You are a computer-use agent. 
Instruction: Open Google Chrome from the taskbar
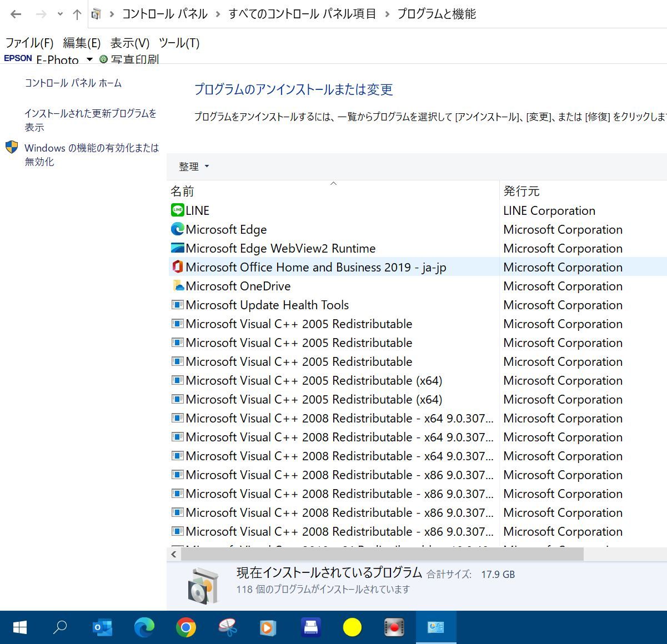[x=186, y=627]
